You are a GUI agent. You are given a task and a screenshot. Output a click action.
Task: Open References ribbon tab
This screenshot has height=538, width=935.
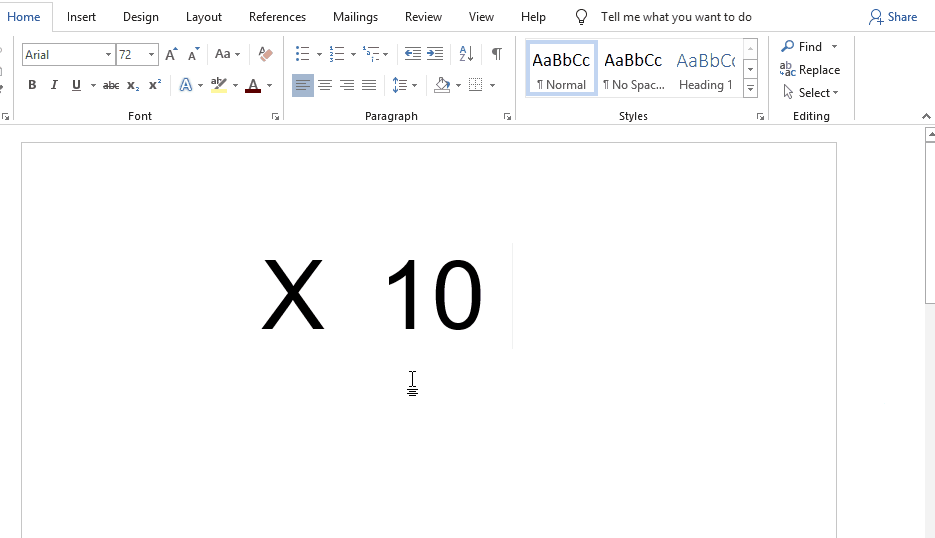277,17
